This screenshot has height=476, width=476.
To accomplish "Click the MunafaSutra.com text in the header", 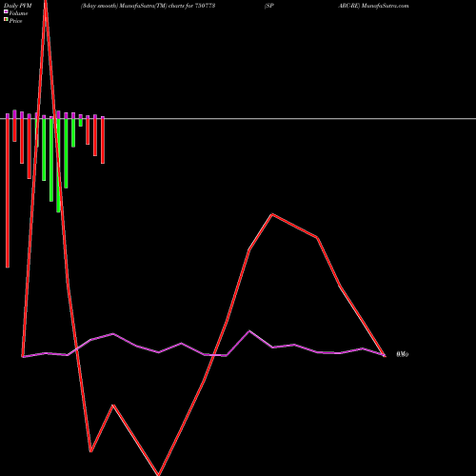I will pos(385,6).
